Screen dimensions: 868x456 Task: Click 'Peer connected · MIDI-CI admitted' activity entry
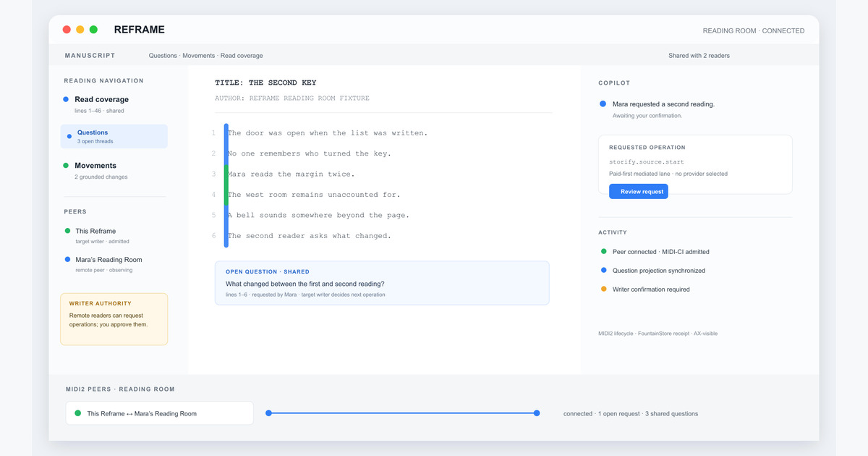pyautogui.click(x=661, y=252)
